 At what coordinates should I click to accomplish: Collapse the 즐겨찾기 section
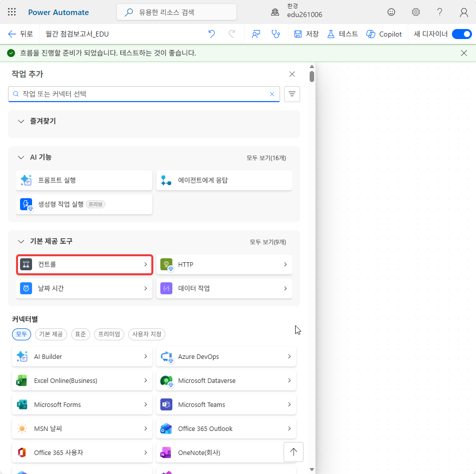21,121
